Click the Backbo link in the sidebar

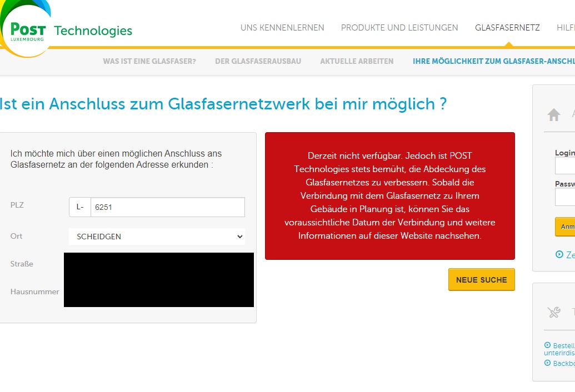[564, 364]
